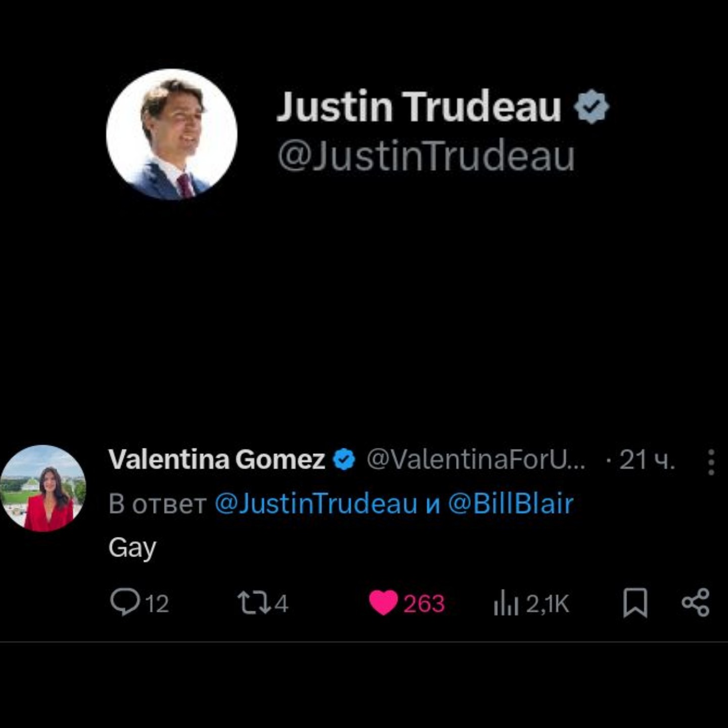This screenshot has width=728, height=728.
Task: Click the Valentina Gomez author name
Action: pyautogui.click(x=216, y=460)
